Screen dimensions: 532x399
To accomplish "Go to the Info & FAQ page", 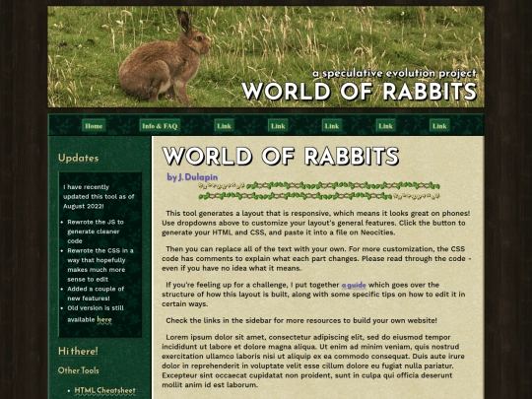I will pos(160,126).
